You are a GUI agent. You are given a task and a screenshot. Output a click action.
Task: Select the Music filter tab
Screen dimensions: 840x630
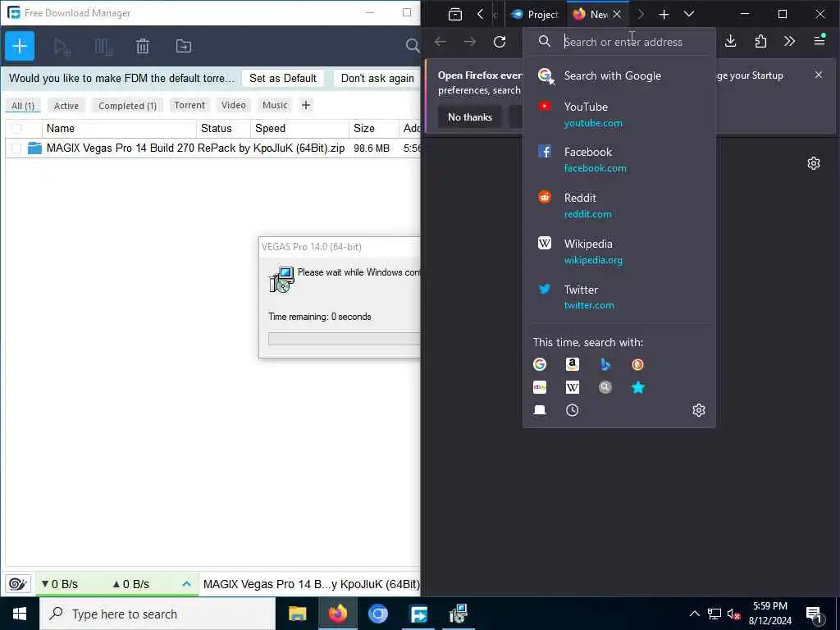click(x=276, y=105)
